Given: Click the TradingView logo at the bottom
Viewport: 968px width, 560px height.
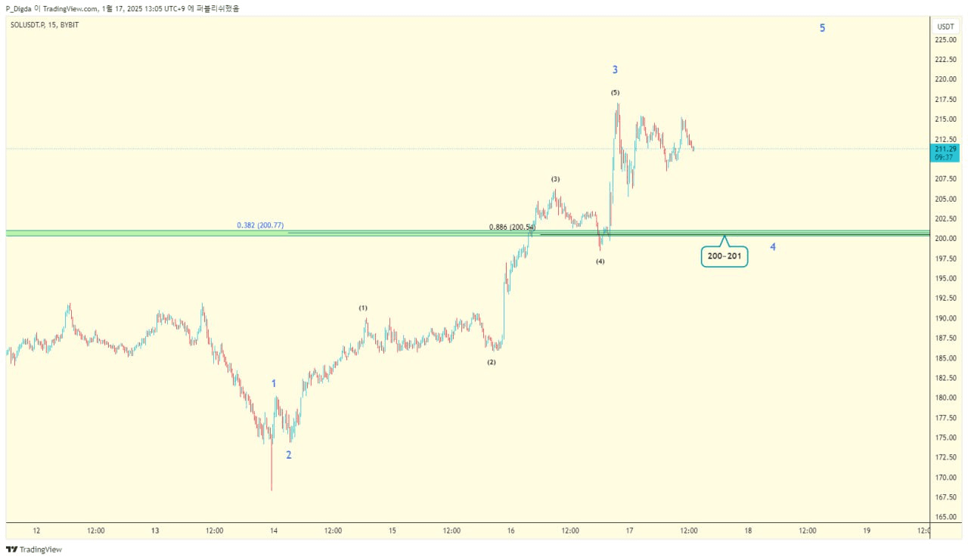Looking at the screenshot, I should tap(33, 549).
